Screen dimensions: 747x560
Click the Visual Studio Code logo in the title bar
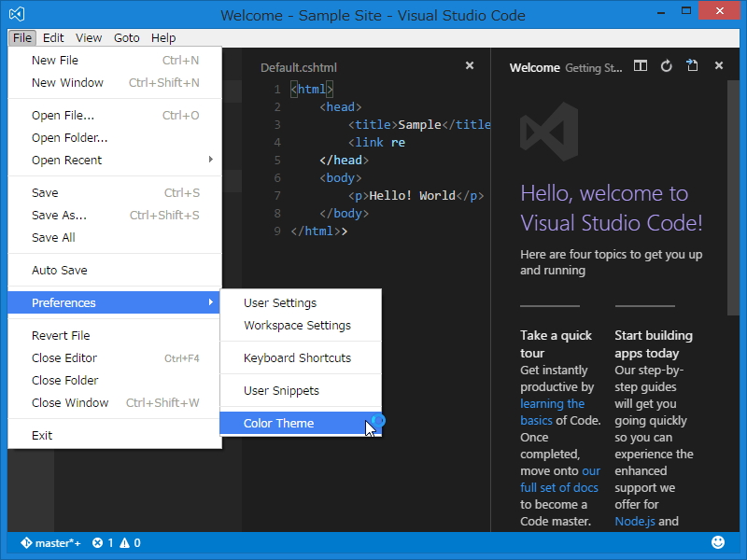[15, 15]
